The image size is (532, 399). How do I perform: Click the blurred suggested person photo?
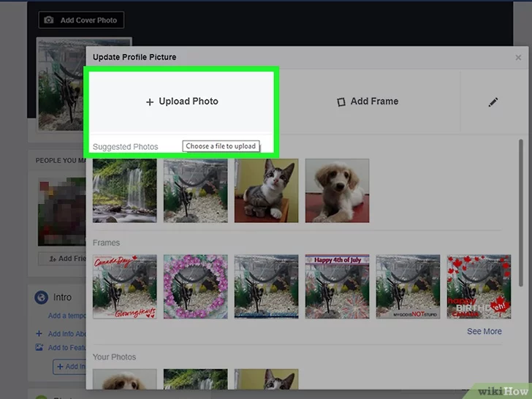coord(61,211)
